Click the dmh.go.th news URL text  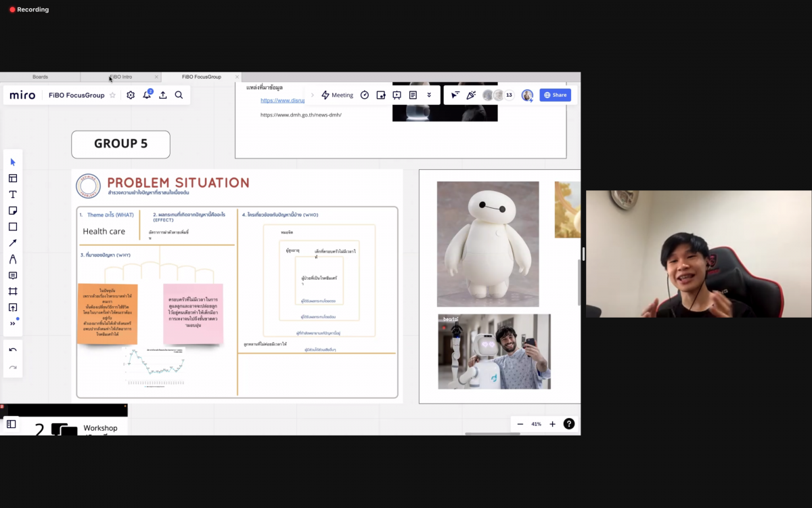(x=301, y=115)
